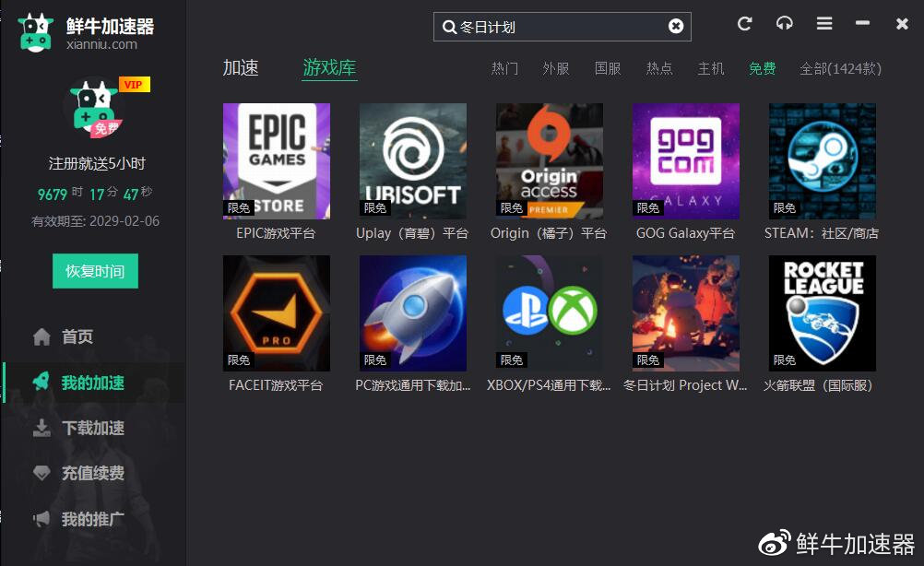Click the rocket icon beside 我的加速
The height and width of the screenshot is (566, 924).
[41, 383]
